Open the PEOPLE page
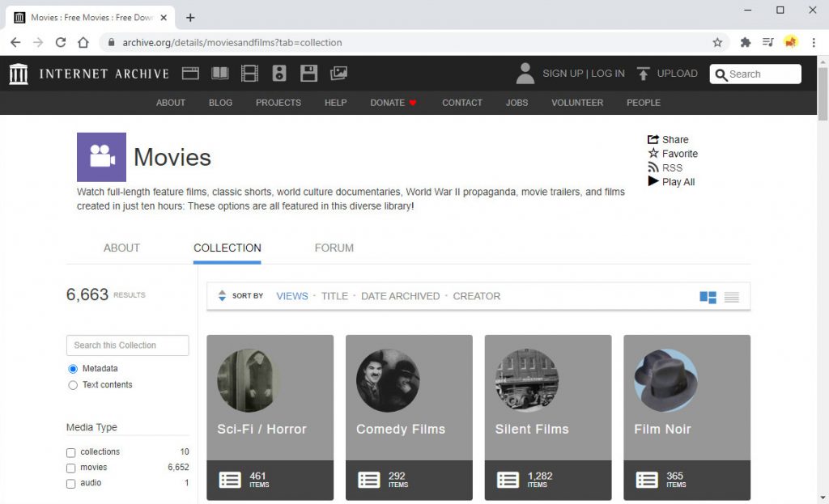The height and width of the screenshot is (504, 829). click(644, 103)
